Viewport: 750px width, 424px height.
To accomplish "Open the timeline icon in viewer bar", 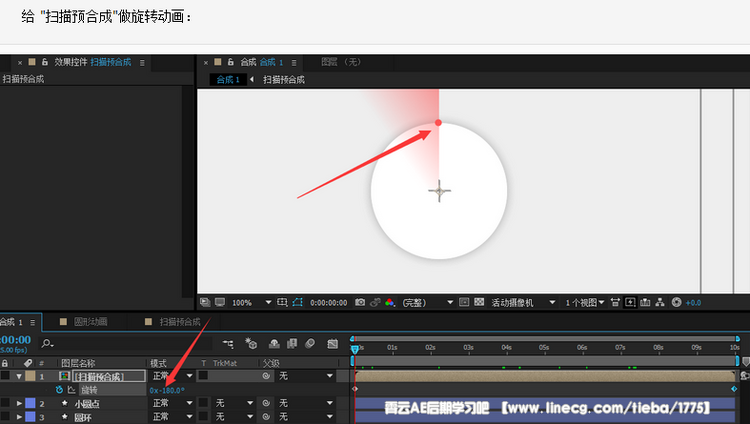I will pyautogui.click(x=645, y=302).
